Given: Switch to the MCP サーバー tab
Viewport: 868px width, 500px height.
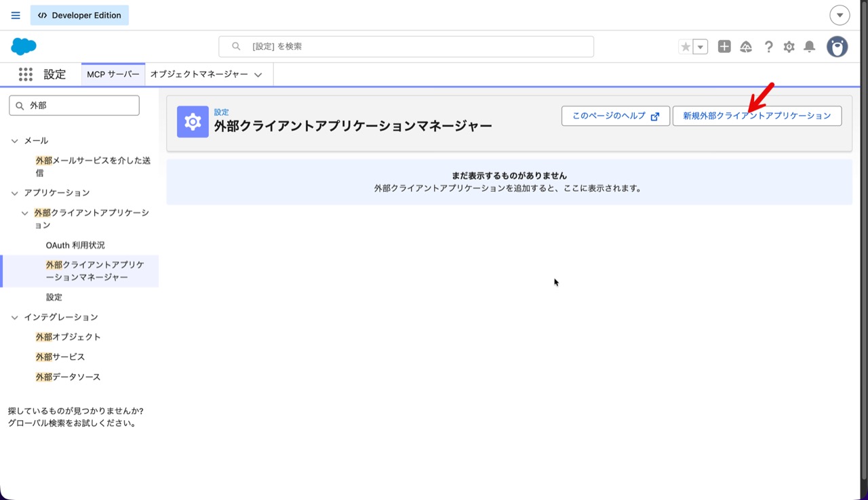Looking at the screenshot, I should coord(113,75).
